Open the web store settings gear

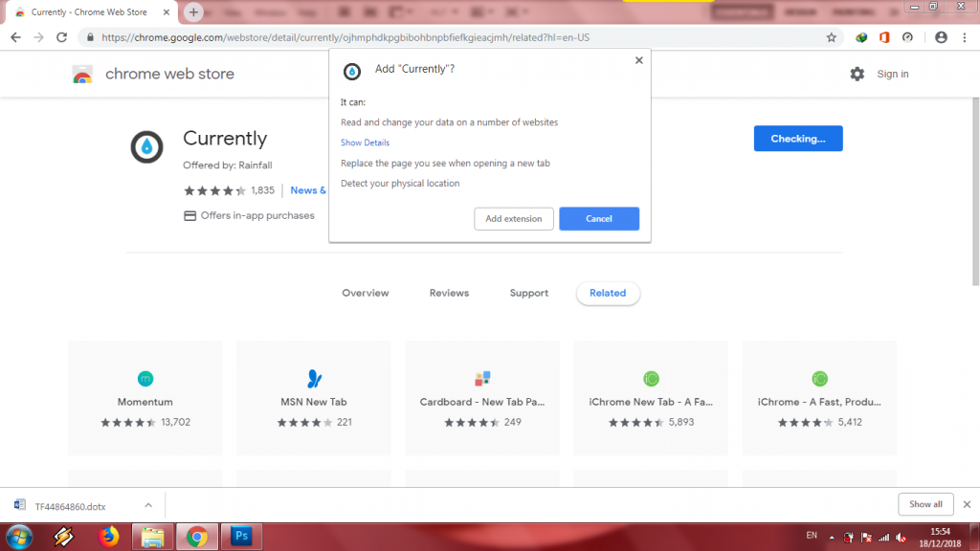pos(857,74)
